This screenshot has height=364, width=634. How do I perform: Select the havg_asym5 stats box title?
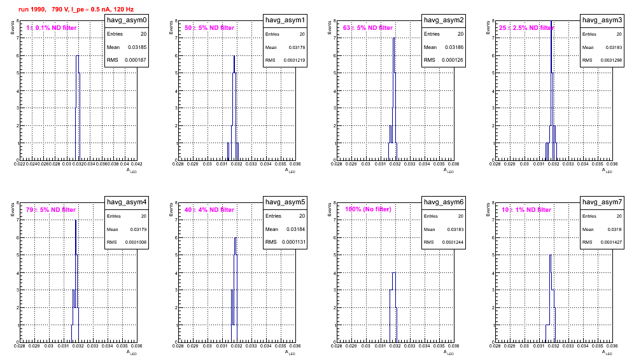click(285, 202)
